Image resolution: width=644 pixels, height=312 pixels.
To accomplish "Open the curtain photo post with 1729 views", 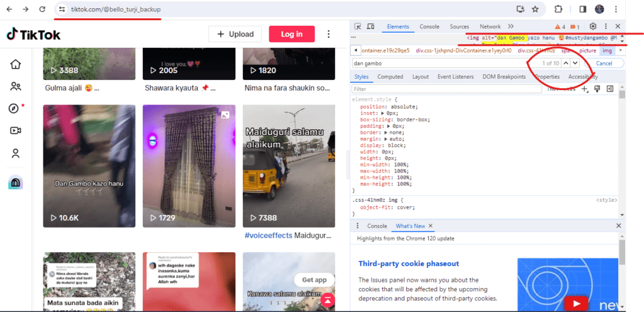I will tap(189, 166).
